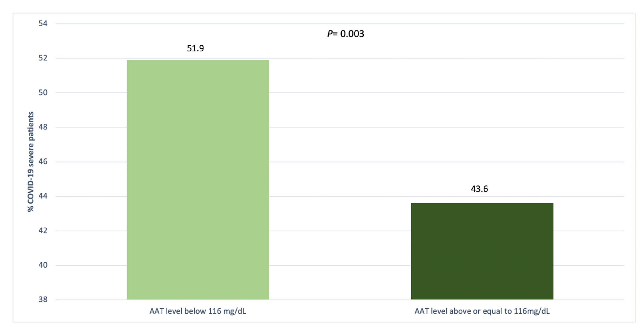Select the y-axis value 48
Viewport: 644px width, 333px height.
(43, 127)
